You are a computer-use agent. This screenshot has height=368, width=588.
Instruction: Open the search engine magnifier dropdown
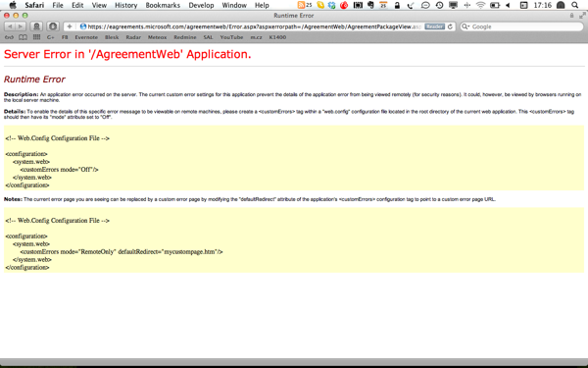(x=465, y=26)
